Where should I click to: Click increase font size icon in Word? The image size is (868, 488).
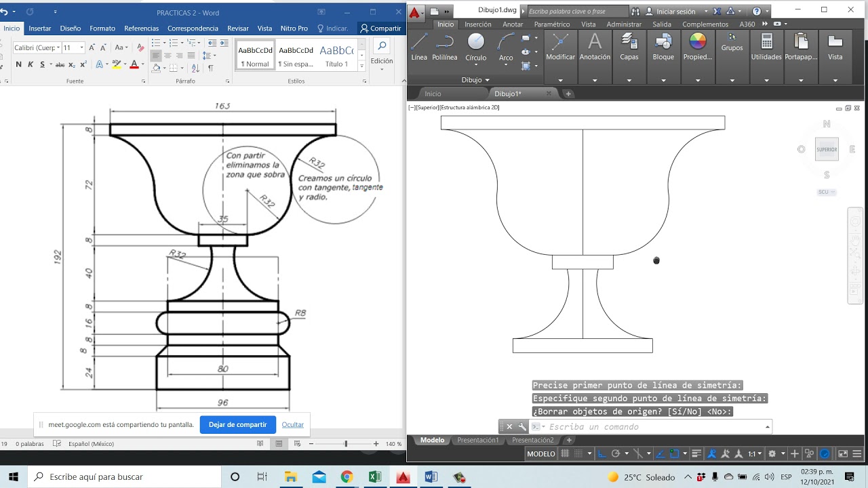[93, 47]
